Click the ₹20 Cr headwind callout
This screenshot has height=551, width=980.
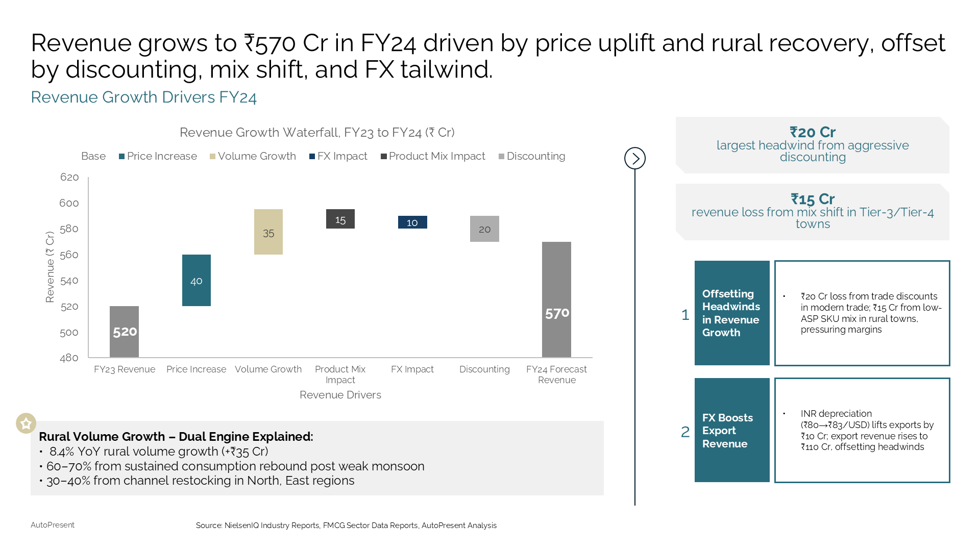pyautogui.click(x=813, y=145)
